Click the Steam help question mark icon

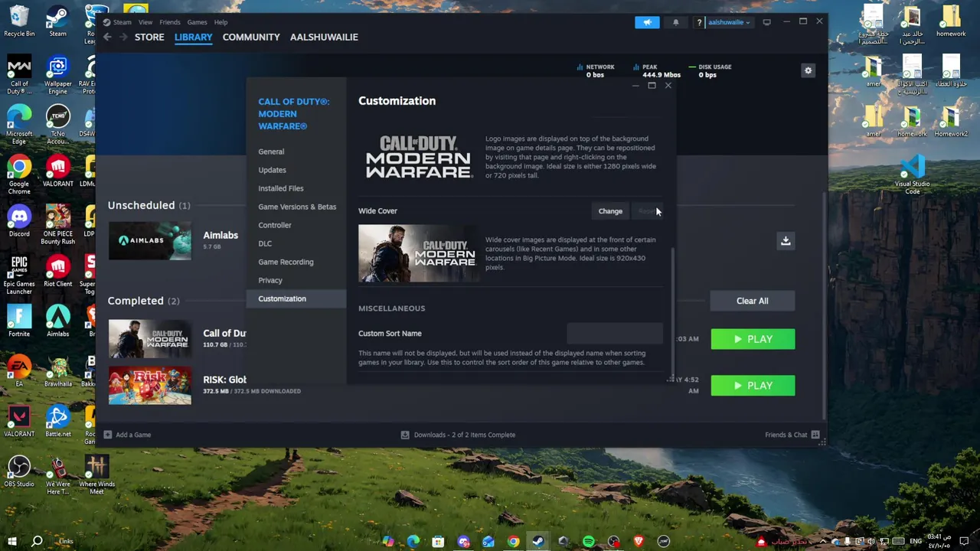coord(699,22)
